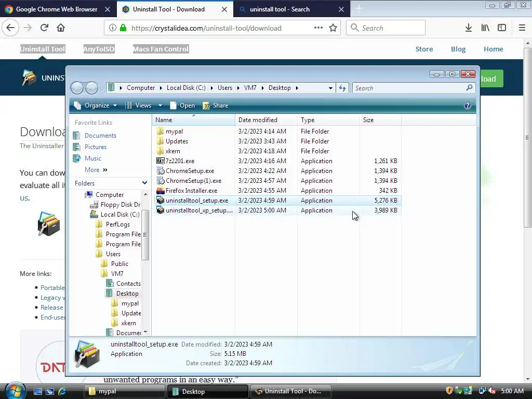Open the page actions three-dots menu
The height and width of the screenshot is (399, 532).
318,28
